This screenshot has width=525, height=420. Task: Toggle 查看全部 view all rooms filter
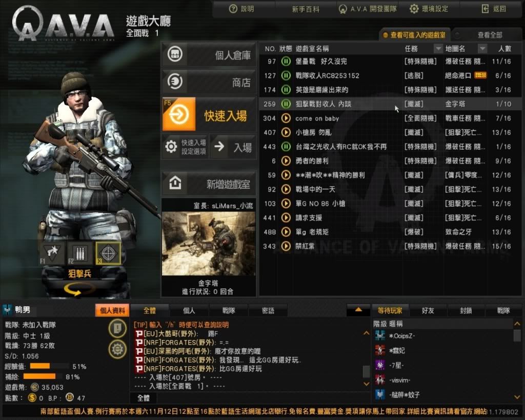[x=486, y=35]
